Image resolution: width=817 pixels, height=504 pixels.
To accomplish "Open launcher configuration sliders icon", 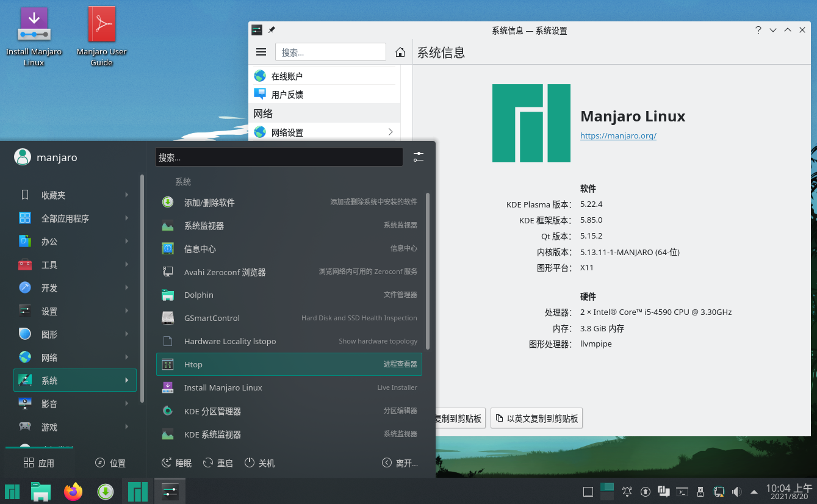I will (x=418, y=157).
